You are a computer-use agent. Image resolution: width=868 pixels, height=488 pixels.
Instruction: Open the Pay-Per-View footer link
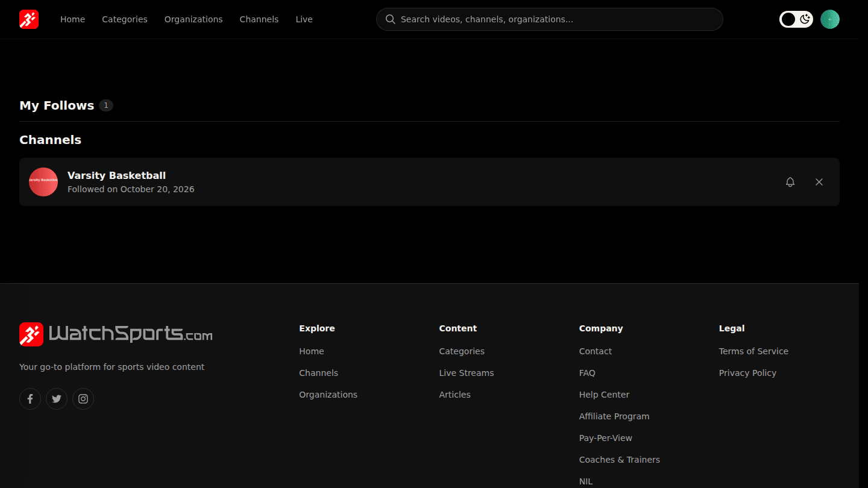pos(606,438)
